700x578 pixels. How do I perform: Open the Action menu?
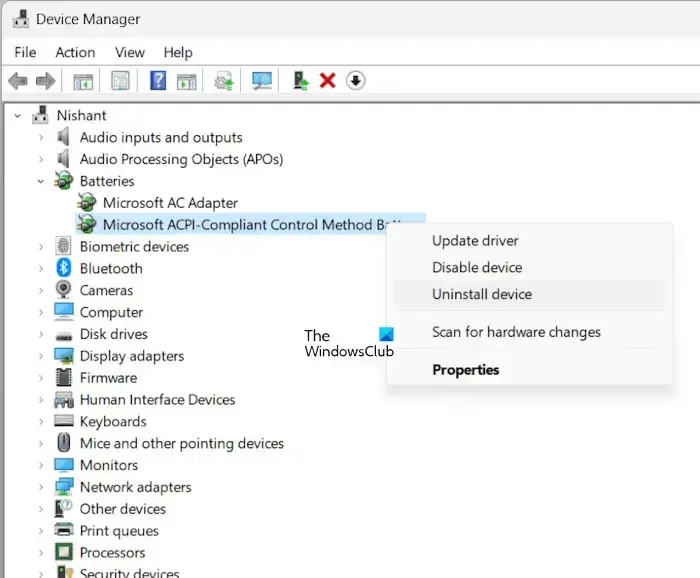point(75,52)
